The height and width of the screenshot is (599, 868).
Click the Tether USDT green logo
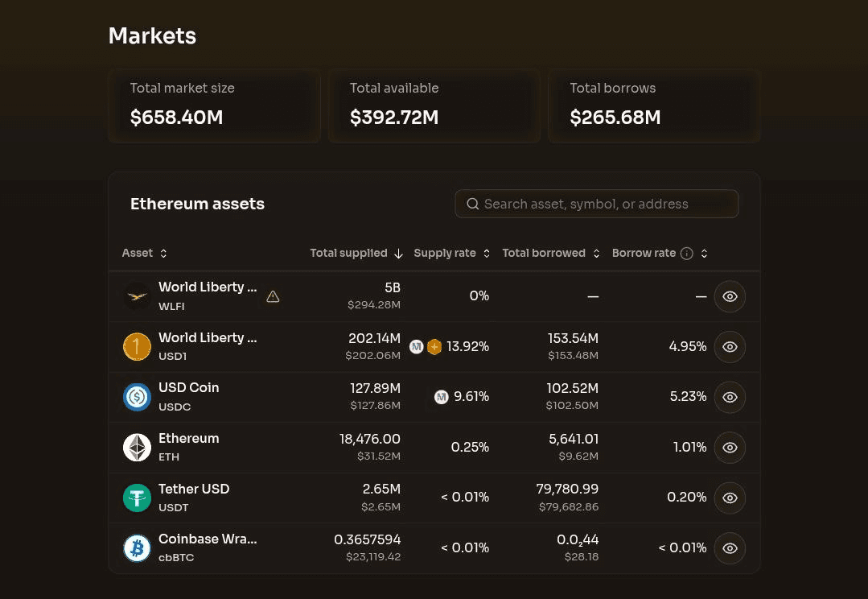137,498
